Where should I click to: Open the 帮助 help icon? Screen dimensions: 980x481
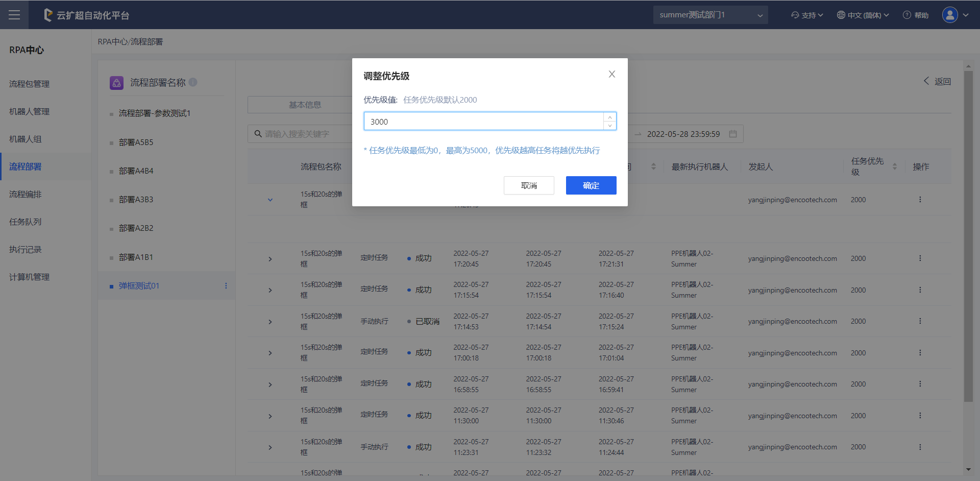click(916, 15)
